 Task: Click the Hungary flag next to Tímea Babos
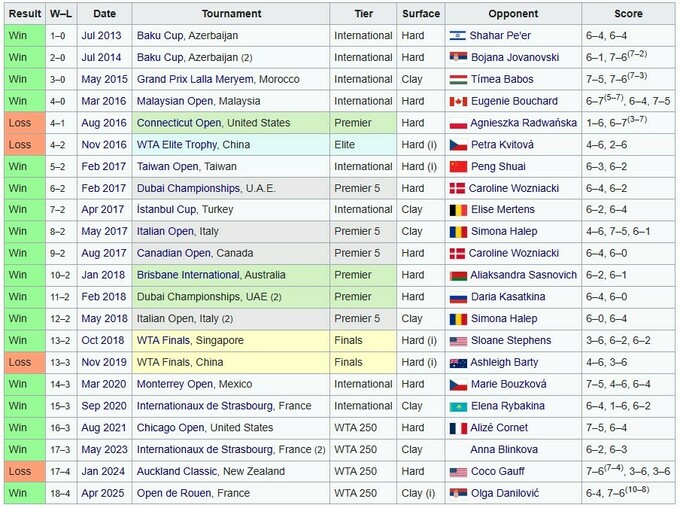click(458, 79)
